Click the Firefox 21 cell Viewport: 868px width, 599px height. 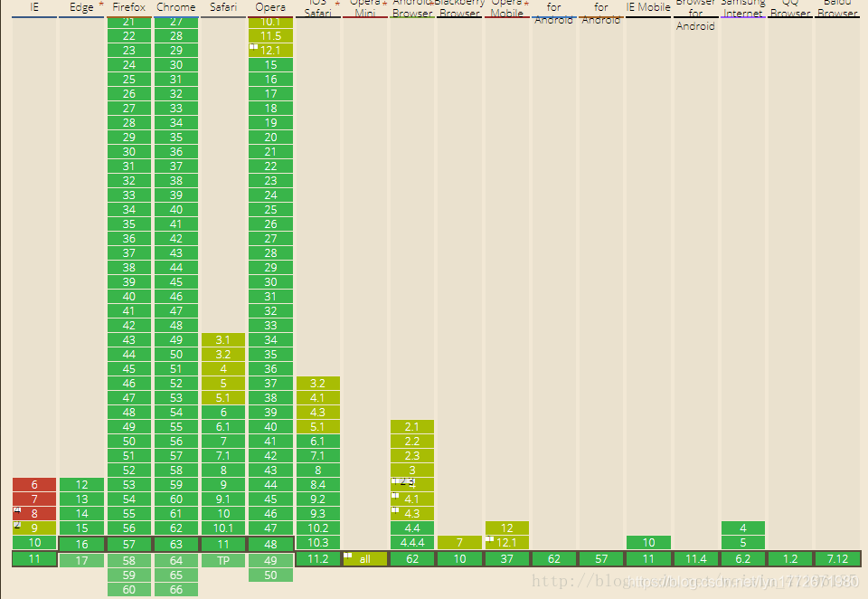[x=129, y=22]
